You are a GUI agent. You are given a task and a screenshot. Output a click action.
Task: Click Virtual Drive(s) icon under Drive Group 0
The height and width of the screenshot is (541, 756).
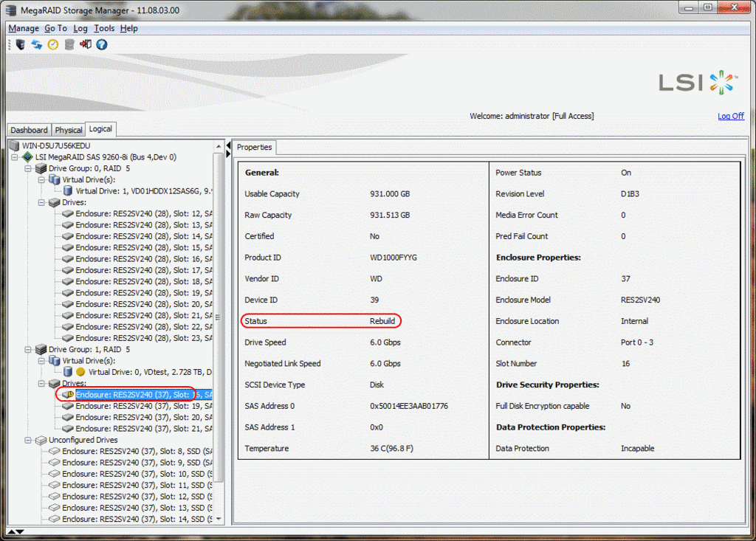click(55, 180)
